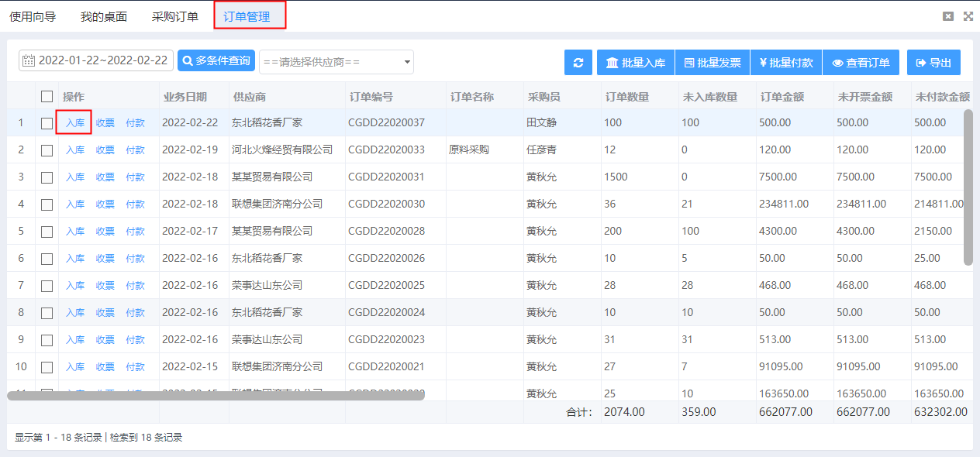Switch to the 采购订单 tab
The width and height of the screenshot is (980, 457).
175,14
